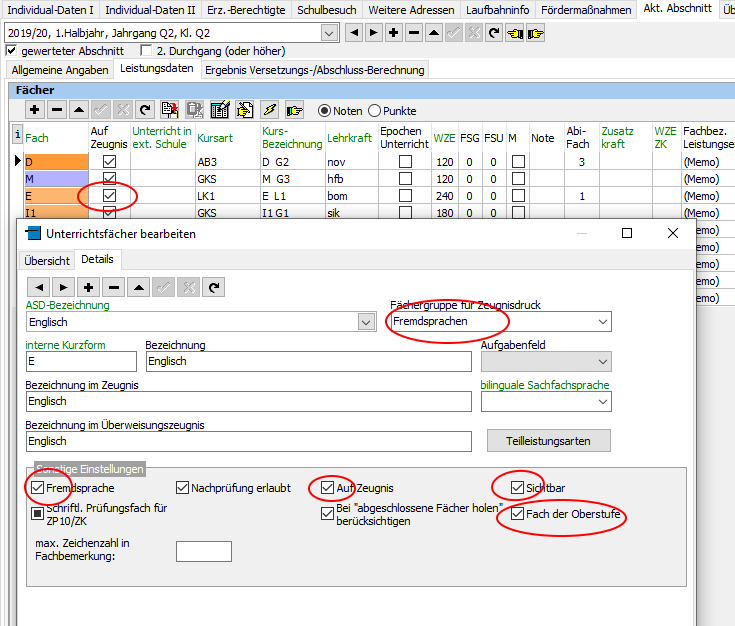The width and height of the screenshot is (735, 626).
Task: Open Ergebnis Versetzungs-/Abschluss-Berechnung tab
Action: tap(315, 70)
